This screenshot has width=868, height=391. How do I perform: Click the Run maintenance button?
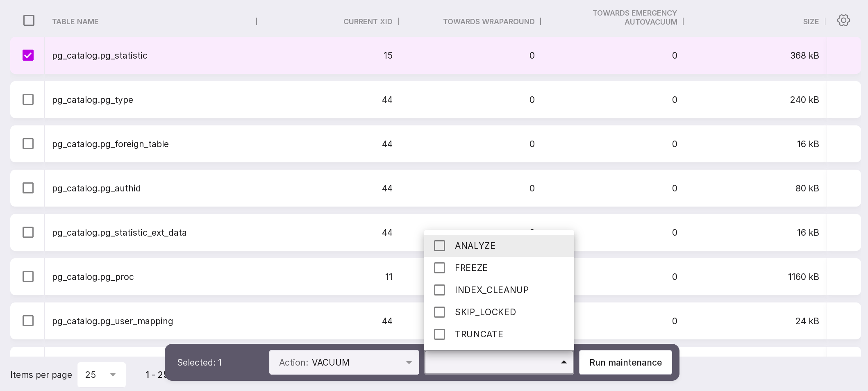(625, 362)
